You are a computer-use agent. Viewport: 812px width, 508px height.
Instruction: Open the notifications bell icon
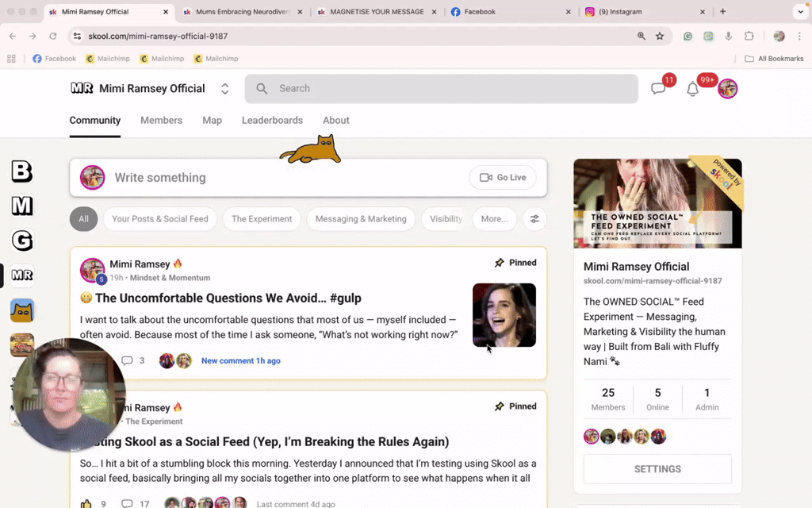692,89
